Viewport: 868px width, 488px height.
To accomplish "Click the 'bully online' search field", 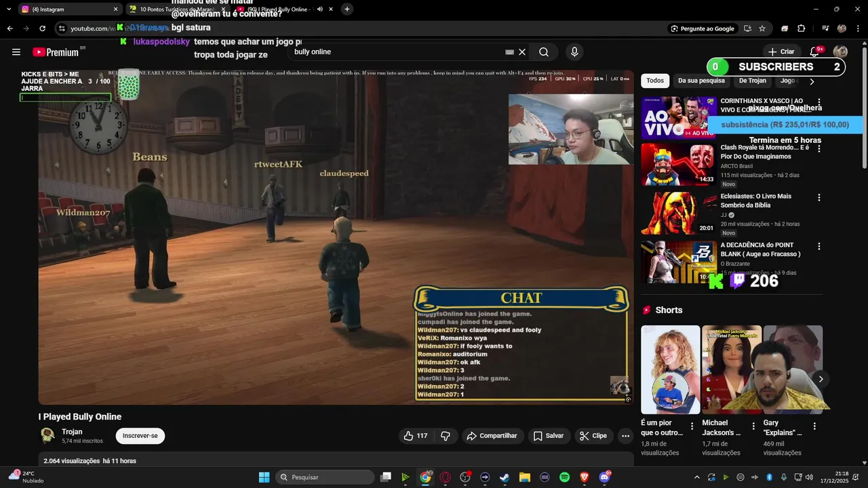I will (397, 52).
